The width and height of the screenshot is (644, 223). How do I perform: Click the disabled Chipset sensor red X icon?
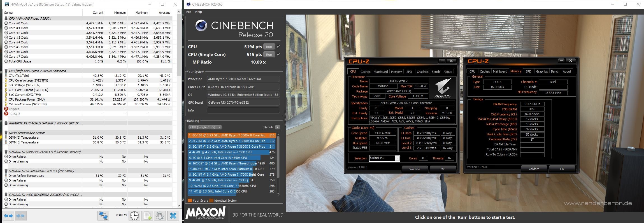6,109
